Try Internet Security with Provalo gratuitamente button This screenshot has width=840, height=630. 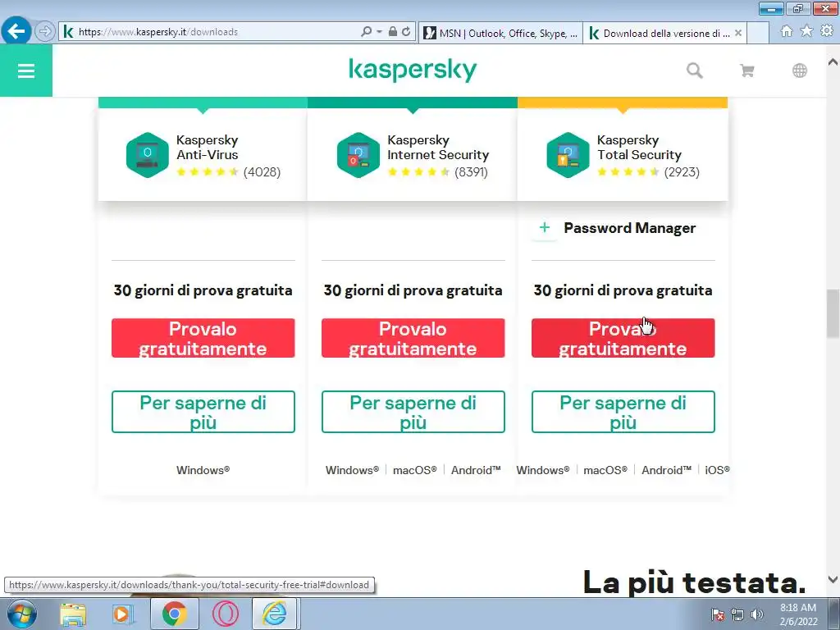pyautogui.click(x=413, y=338)
